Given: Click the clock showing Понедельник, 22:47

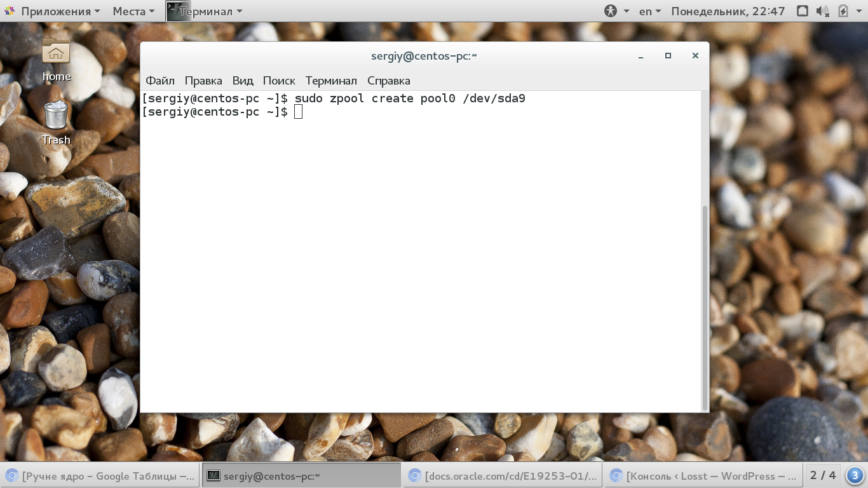Looking at the screenshot, I should tap(728, 11).
